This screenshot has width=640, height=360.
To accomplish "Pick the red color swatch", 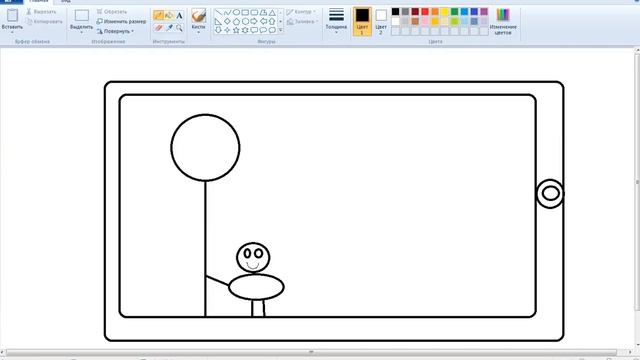I will coord(425,11).
